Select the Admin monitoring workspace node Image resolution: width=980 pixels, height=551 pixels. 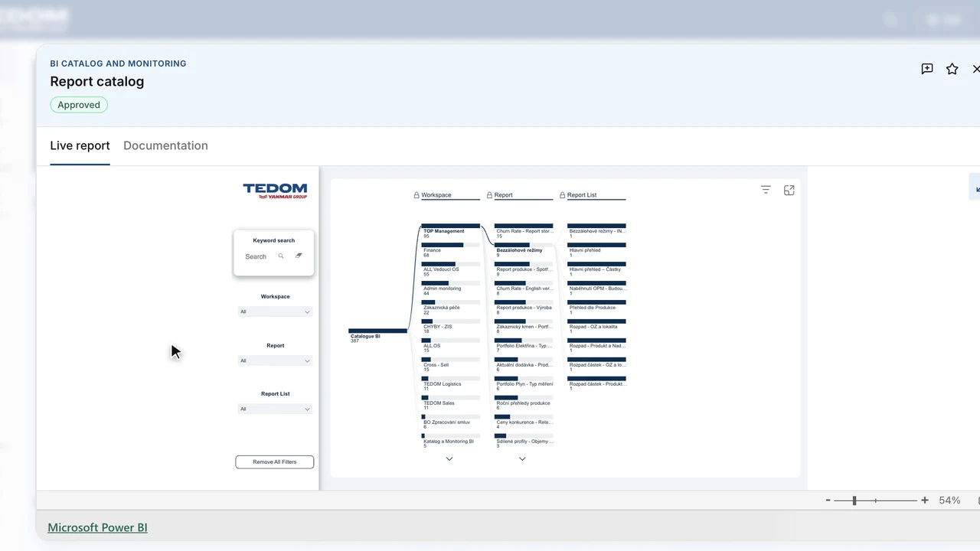450,288
